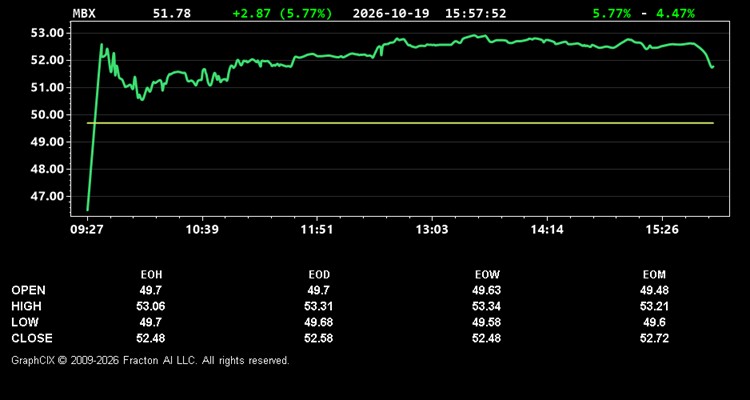Click the 48.00 y-axis label
The height and width of the screenshot is (400, 750).
pos(46,169)
